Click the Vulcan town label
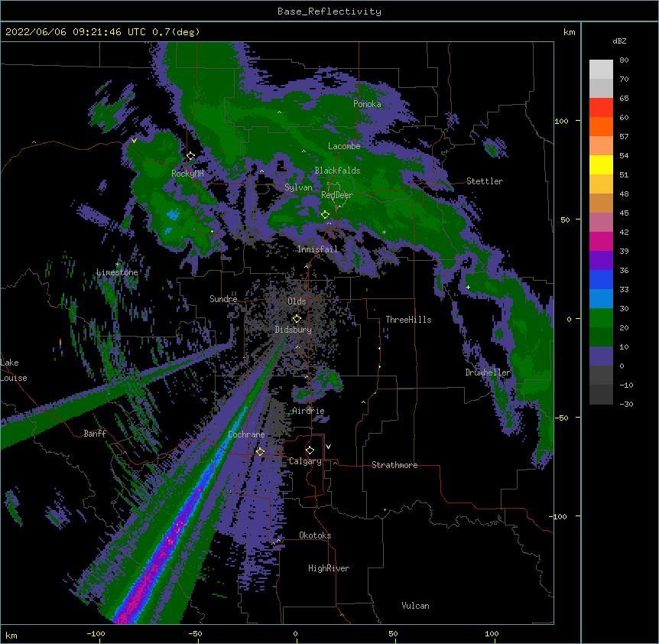Viewport: 659px width, 644px height. [415, 606]
